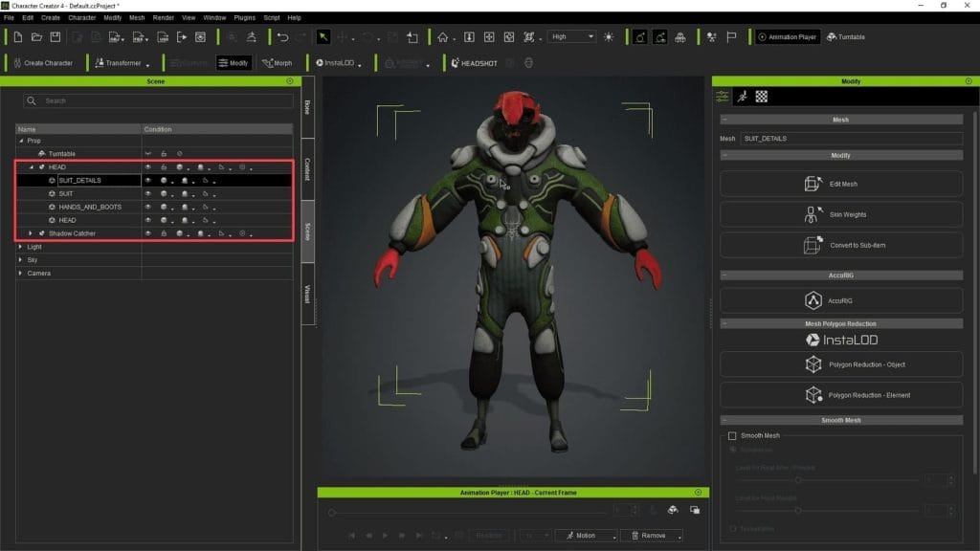Click Polygon Reduction - Object button

click(840, 364)
